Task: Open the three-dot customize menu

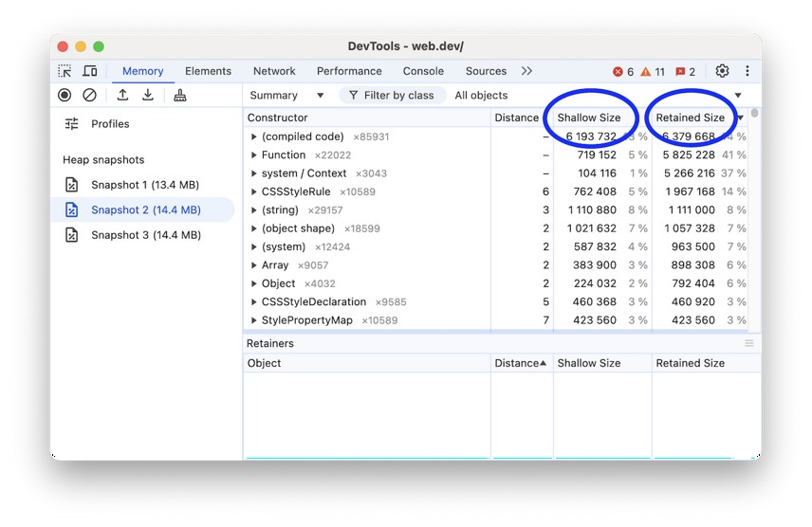Action: (x=747, y=71)
